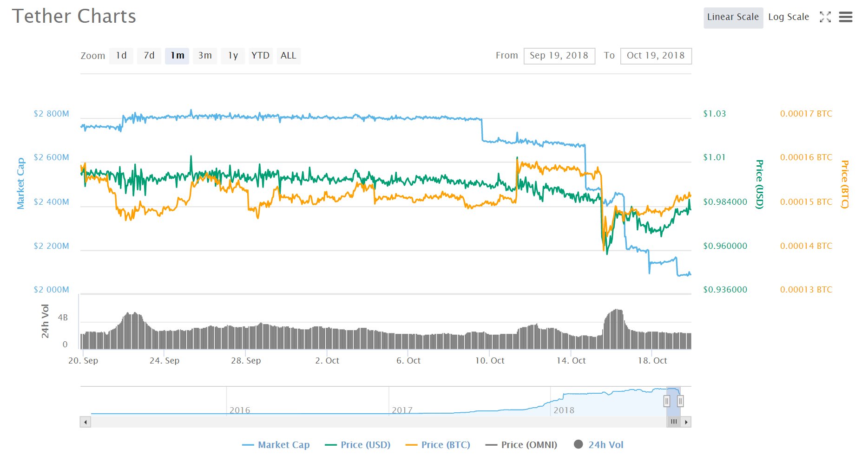Click the Tether Charts heading
The image size is (868, 455).
click(74, 16)
